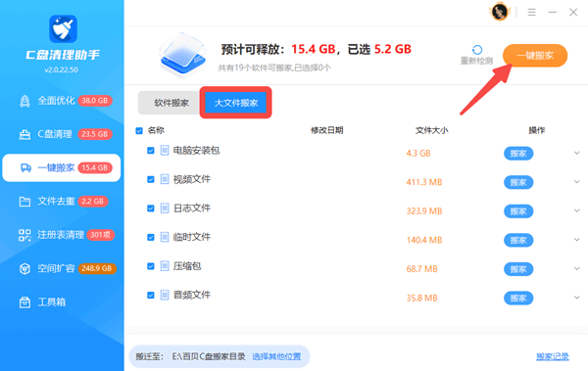Click 搬家 button for 日志文件
Viewport: 588px width, 371px height.
point(518,211)
